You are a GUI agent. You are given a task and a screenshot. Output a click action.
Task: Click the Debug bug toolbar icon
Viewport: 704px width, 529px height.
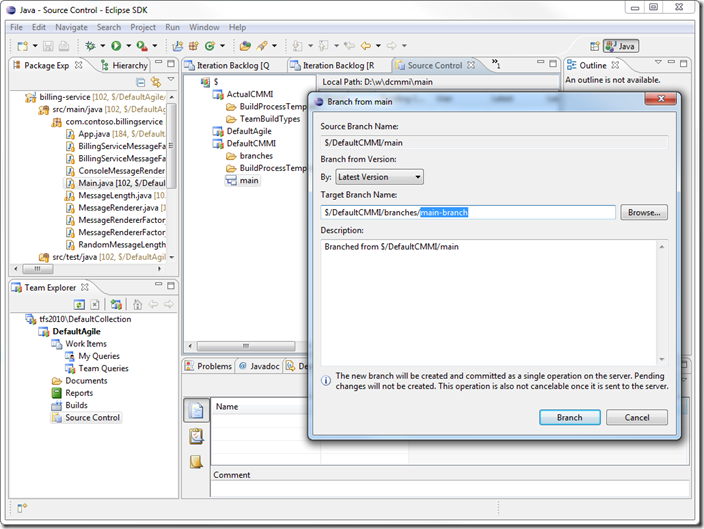coord(90,46)
